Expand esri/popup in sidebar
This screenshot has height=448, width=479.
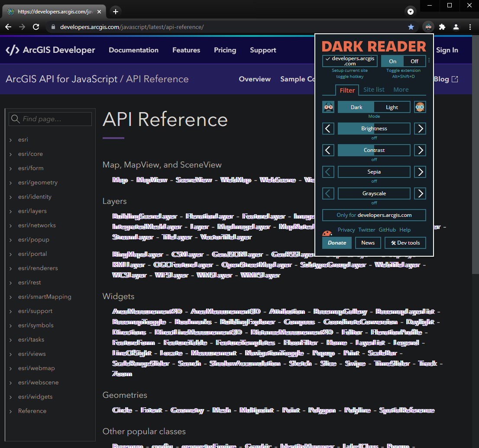point(11,240)
